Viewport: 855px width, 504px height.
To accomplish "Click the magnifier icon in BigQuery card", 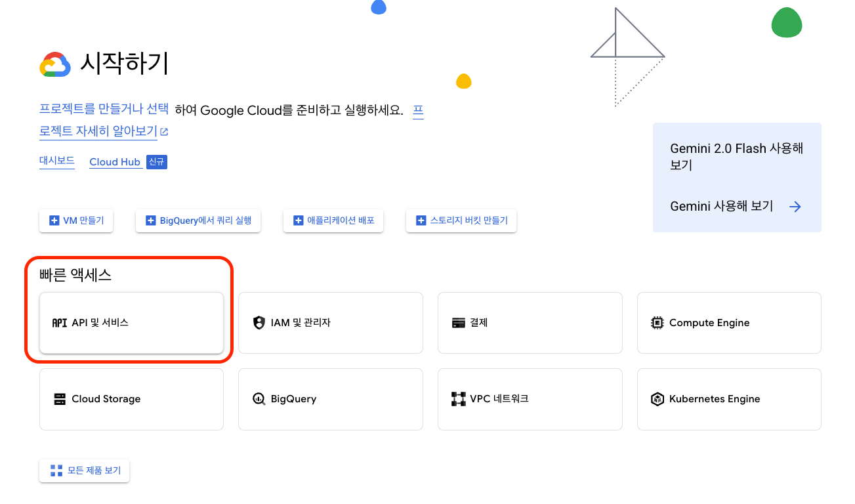I will pos(259,399).
